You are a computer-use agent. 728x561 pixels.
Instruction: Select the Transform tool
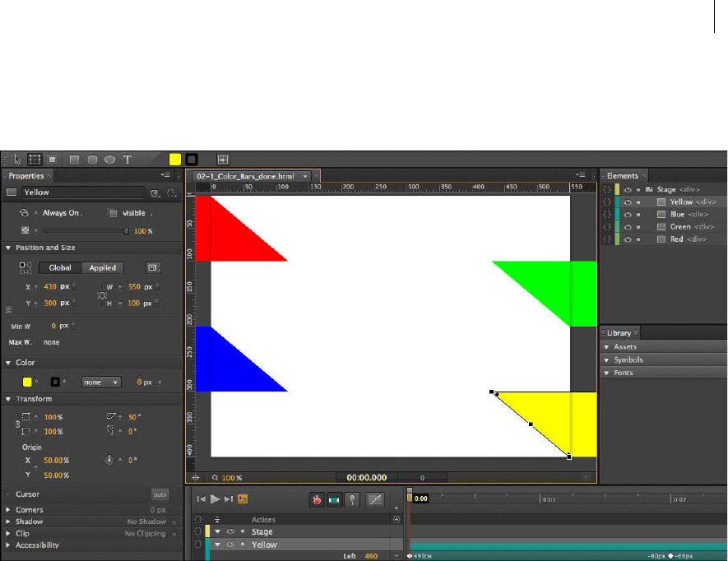tap(35, 160)
